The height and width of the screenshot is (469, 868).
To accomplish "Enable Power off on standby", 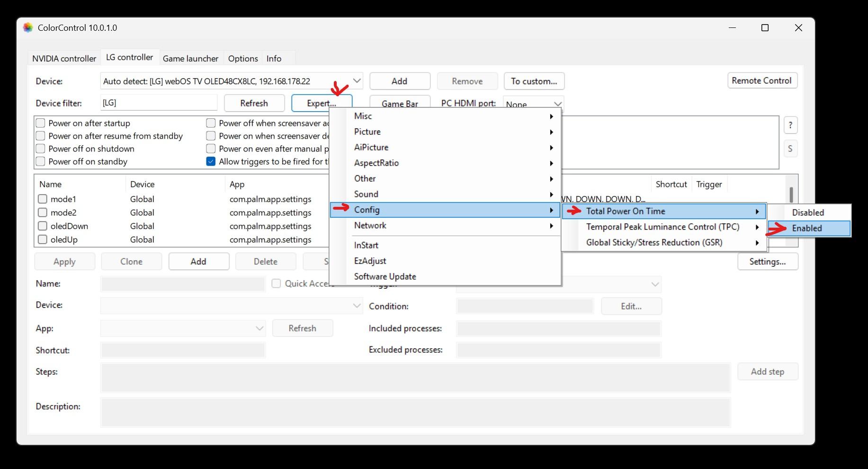I will point(41,161).
